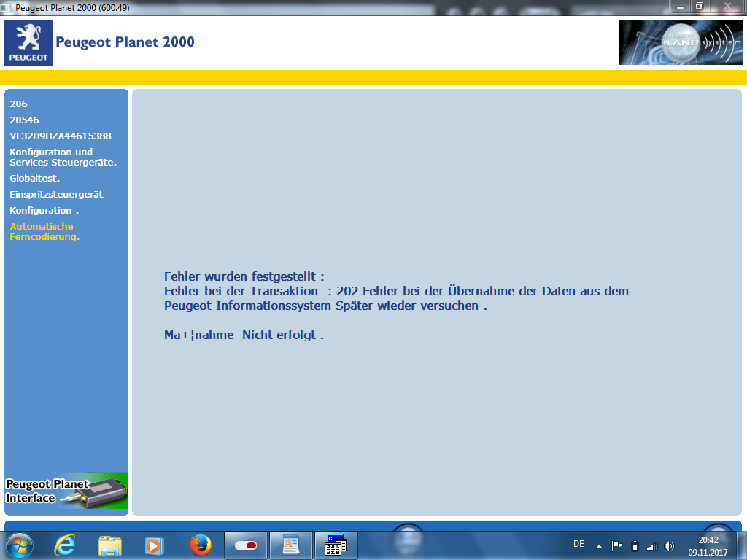Open Windows Explorer folder icon
The width and height of the screenshot is (747, 560).
tap(110, 545)
